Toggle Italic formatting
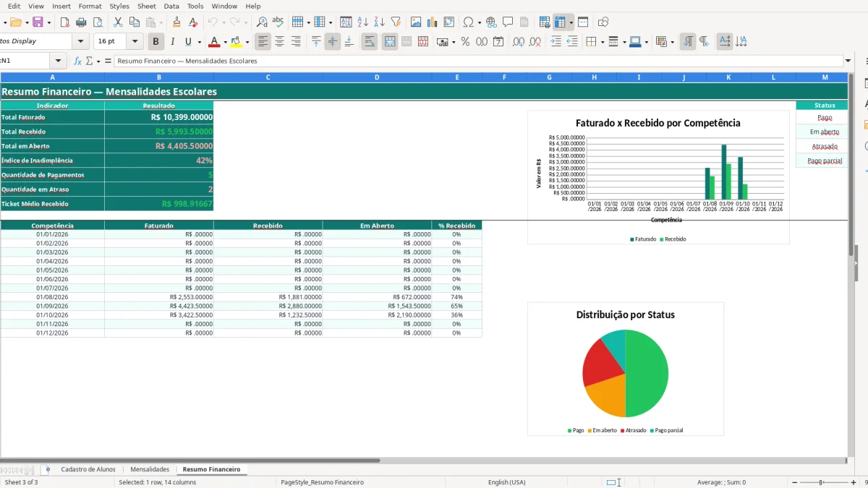Viewport: 868px width, 488px height. point(172,42)
